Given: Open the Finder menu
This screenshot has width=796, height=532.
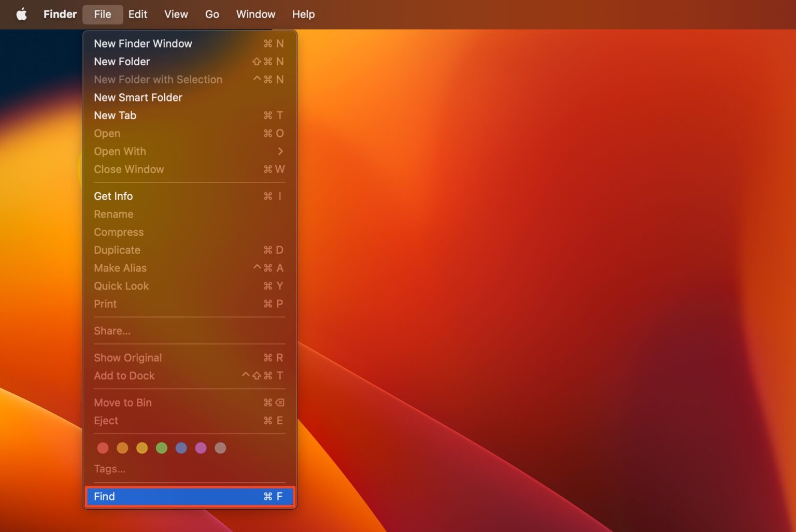Looking at the screenshot, I should click(x=60, y=14).
